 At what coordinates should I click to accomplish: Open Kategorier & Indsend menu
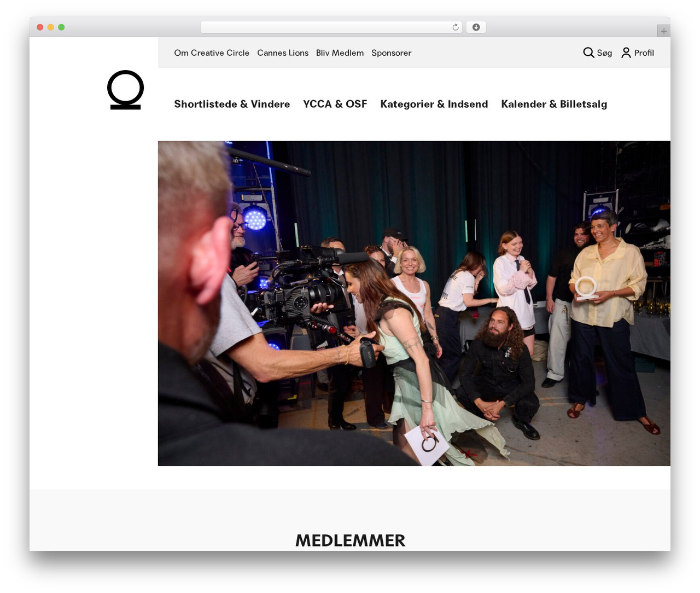(x=434, y=104)
